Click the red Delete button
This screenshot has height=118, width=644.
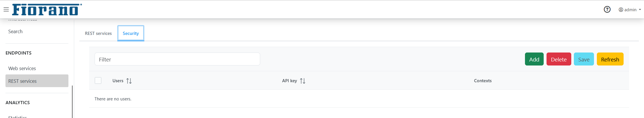(559, 59)
